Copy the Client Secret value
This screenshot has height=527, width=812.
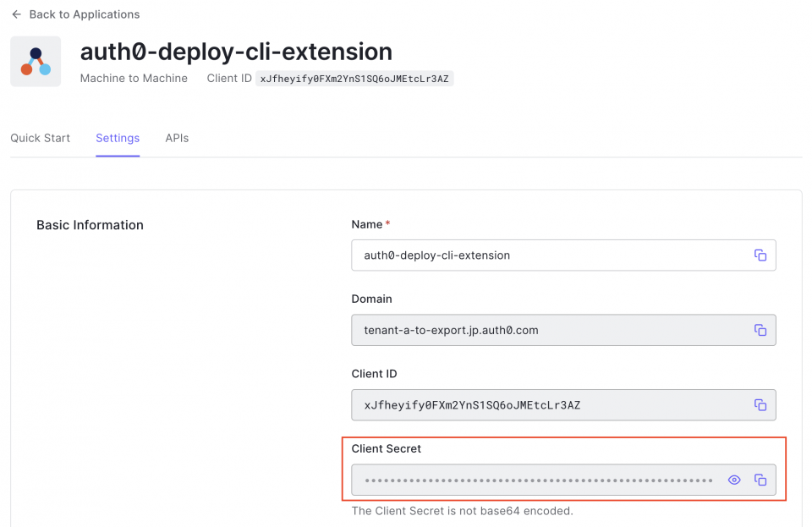[x=760, y=479]
